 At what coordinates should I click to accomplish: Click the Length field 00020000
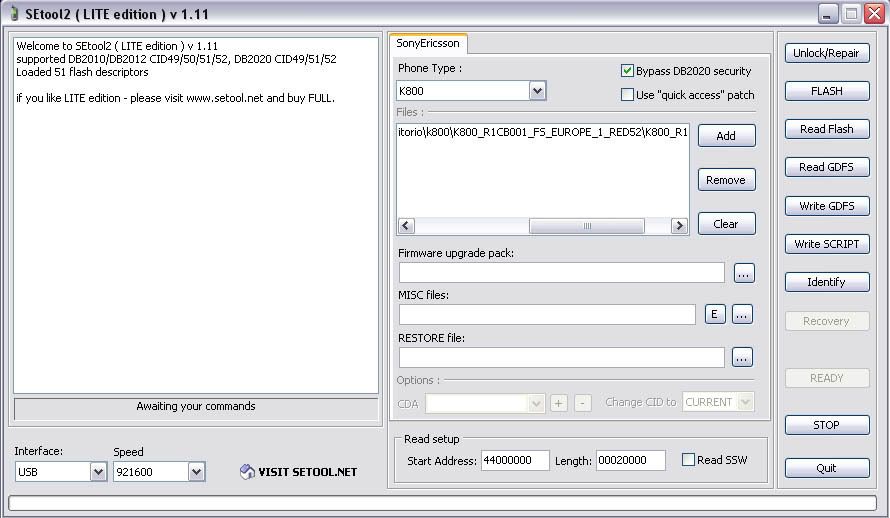pos(631,460)
